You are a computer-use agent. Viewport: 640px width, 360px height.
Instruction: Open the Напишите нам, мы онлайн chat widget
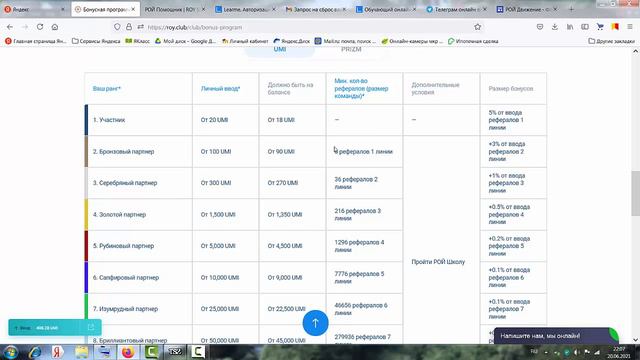556,336
